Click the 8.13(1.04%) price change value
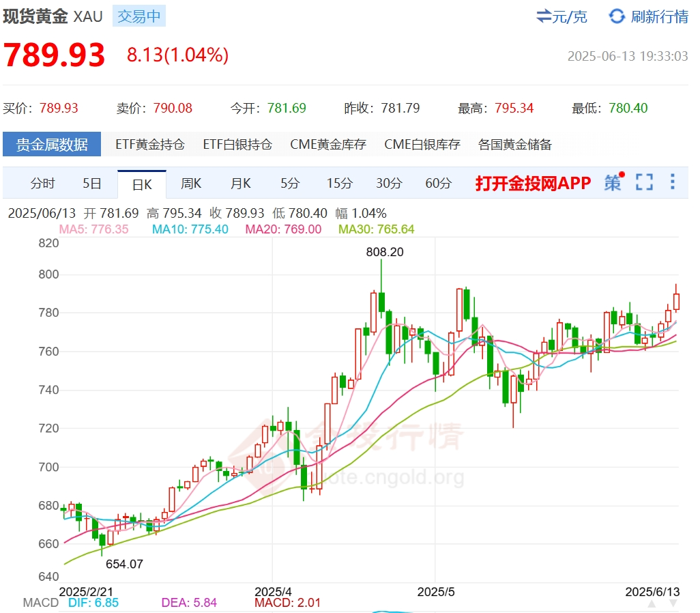This screenshot has height=613, width=700. pyautogui.click(x=177, y=55)
